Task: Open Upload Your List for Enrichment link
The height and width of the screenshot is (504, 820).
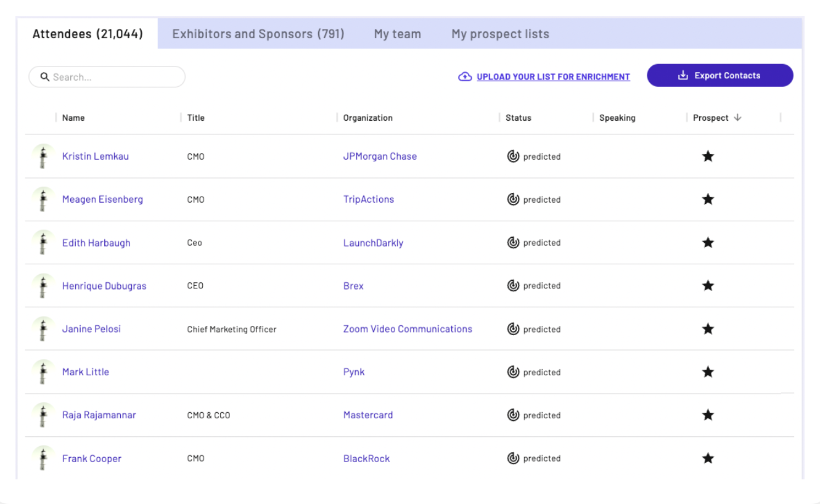Action: point(553,77)
